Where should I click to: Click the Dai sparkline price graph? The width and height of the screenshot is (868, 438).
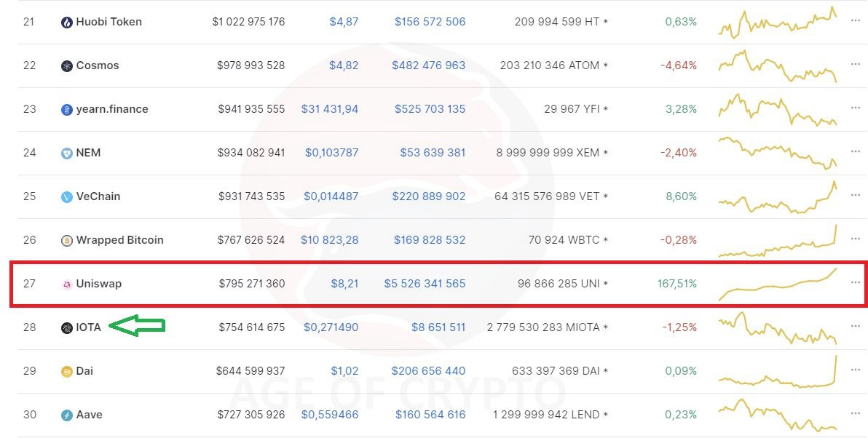click(778, 370)
